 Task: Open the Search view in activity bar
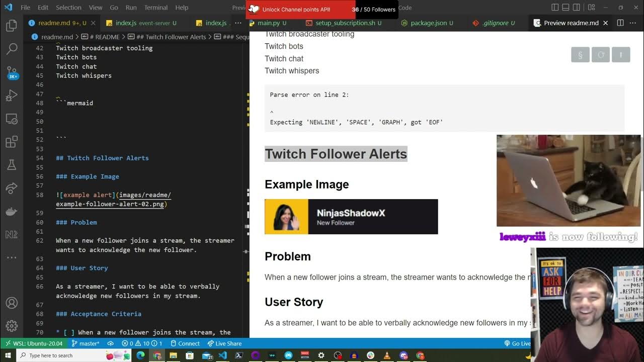coord(12,49)
